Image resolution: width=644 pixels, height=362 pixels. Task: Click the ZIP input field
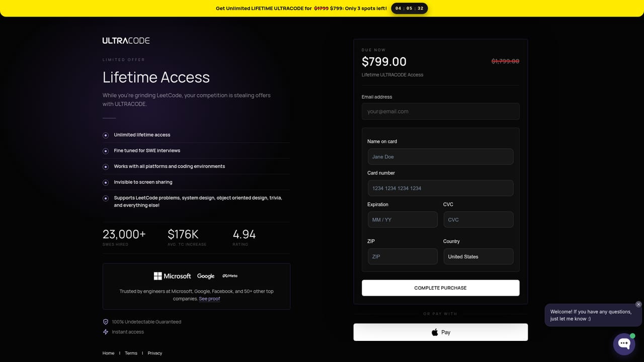(x=403, y=256)
